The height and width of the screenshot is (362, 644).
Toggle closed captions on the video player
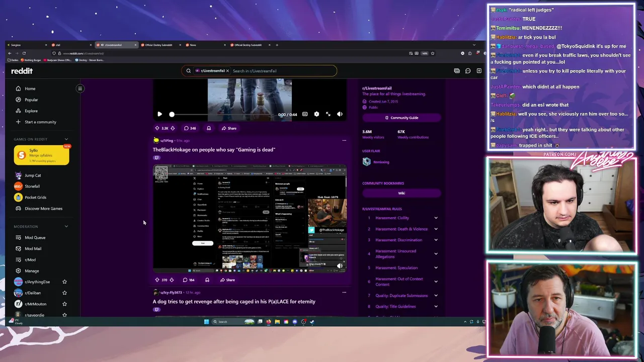305,114
